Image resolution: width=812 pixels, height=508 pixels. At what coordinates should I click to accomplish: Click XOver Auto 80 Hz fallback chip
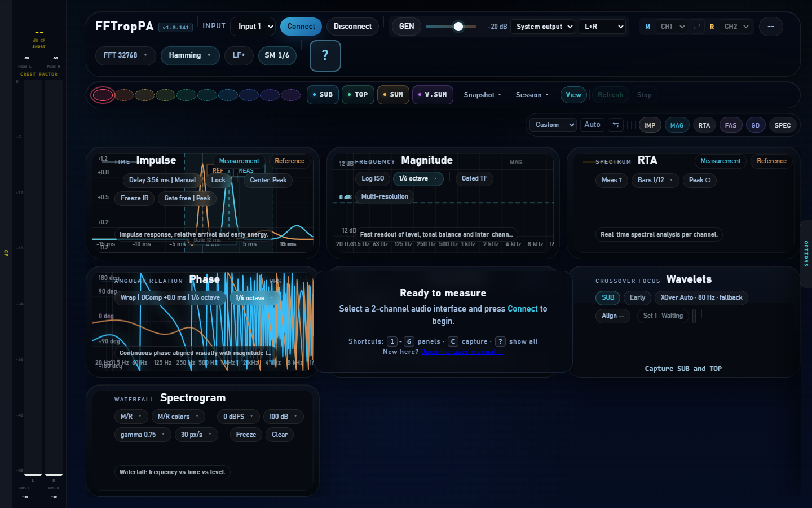pyautogui.click(x=701, y=297)
